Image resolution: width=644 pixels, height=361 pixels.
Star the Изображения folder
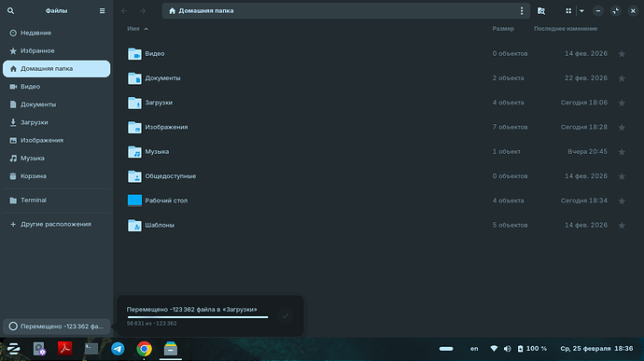tap(622, 127)
